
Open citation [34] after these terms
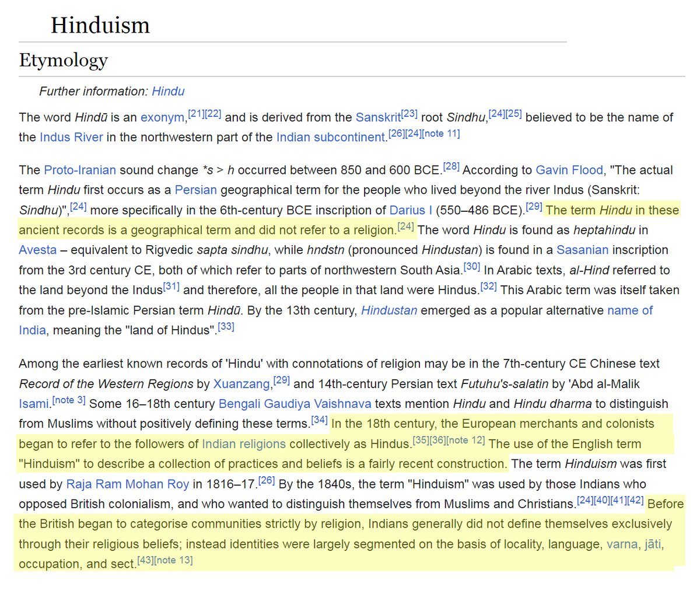tap(320, 420)
